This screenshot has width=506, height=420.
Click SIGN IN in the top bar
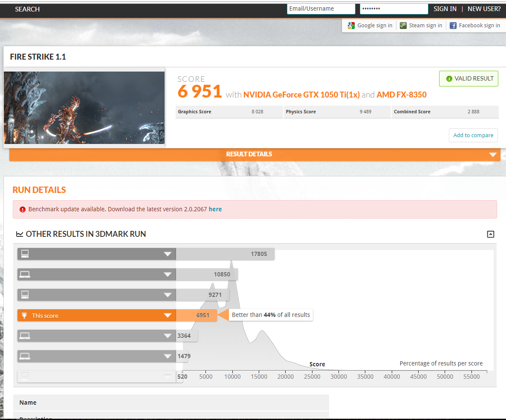pos(445,9)
